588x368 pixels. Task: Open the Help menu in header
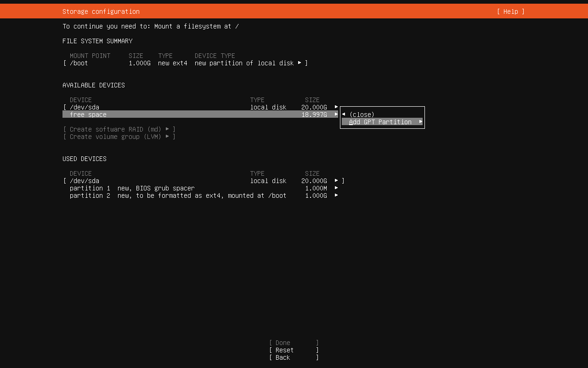coord(510,11)
